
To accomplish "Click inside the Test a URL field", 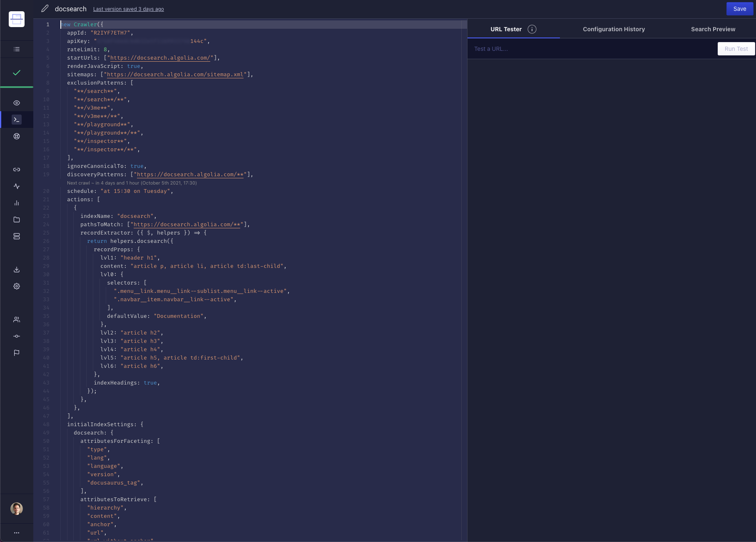I will 541,49.
